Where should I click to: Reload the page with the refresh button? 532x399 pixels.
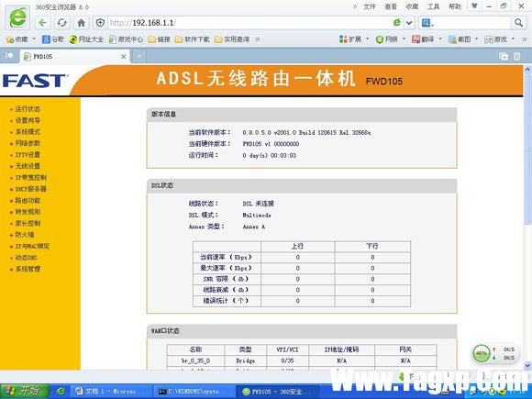(x=61, y=23)
